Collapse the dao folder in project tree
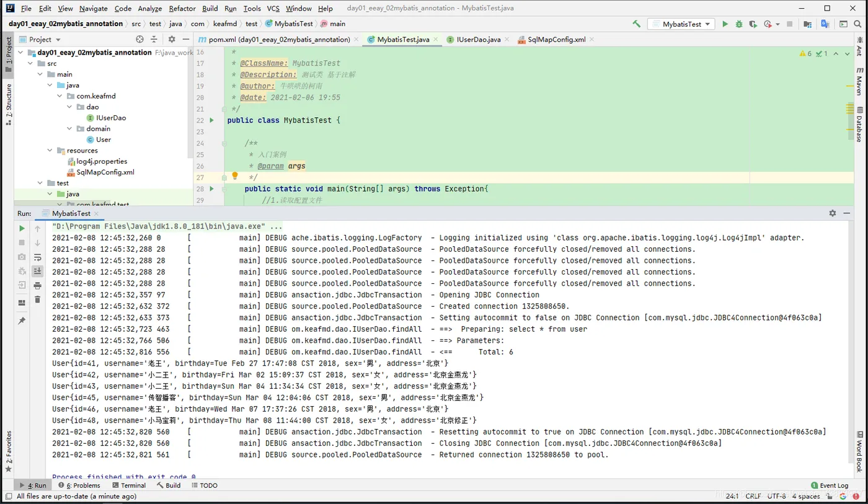The image size is (868, 504). [x=70, y=107]
